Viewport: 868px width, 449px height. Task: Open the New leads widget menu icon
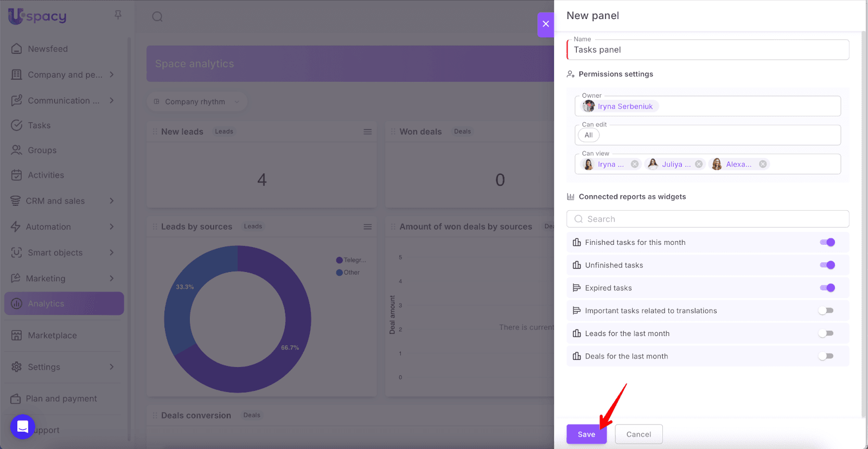pos(367,132)
